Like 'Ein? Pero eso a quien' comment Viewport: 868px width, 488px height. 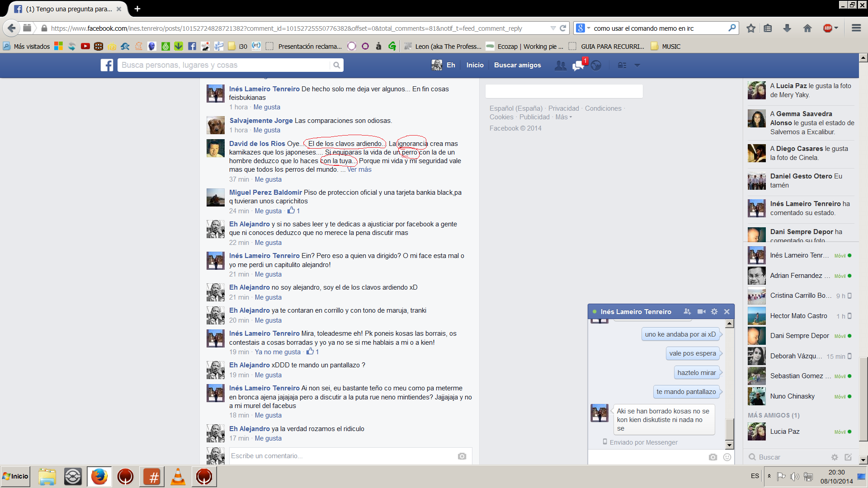(x=268, y=274)
